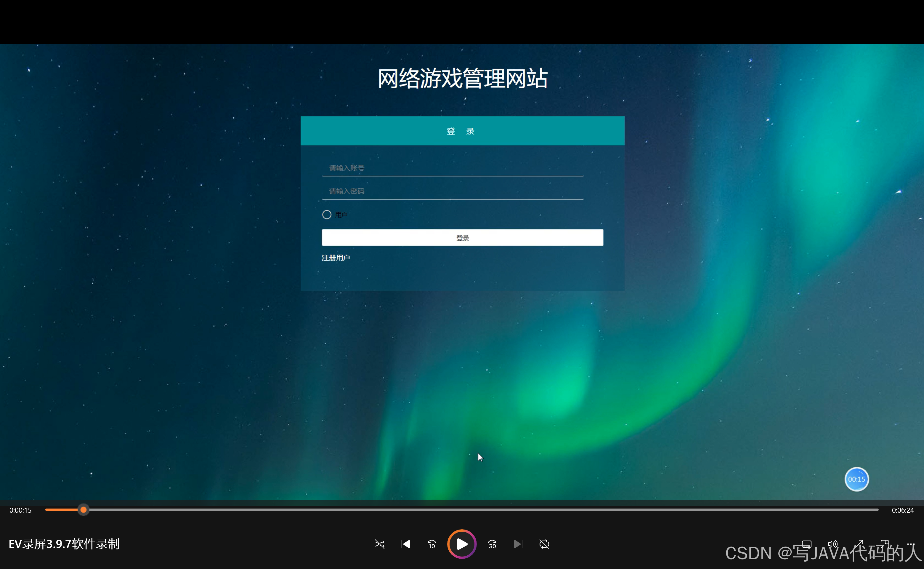924x569 pixels.
Task: Click the playback seek bar handle
Action: [84, 510]
